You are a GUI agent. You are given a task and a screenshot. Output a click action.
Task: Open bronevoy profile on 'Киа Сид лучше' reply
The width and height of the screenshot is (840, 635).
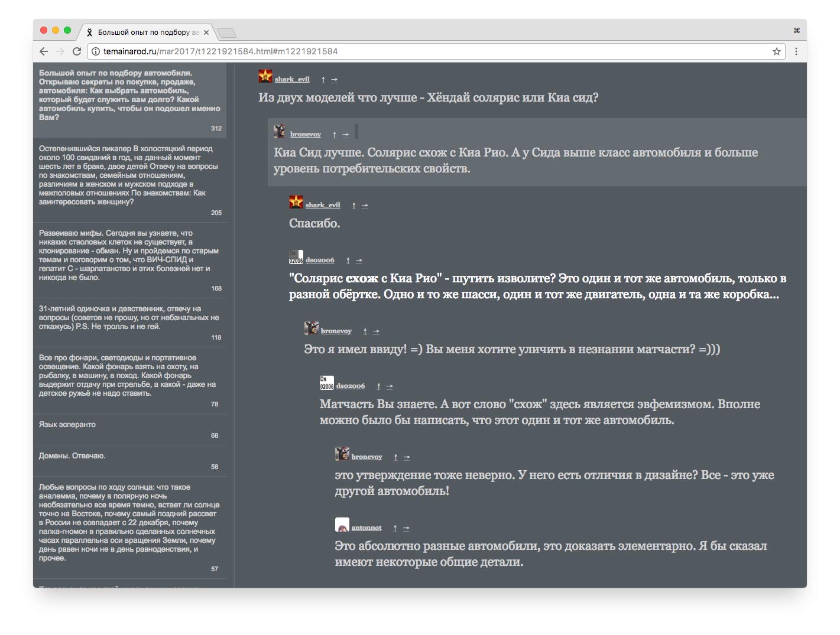coord(306,134)
